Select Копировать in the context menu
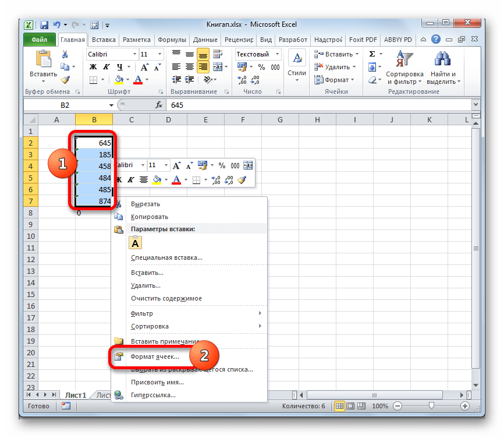Image resolution: width=504 pixels, height=438 pixels. (150, 217)
